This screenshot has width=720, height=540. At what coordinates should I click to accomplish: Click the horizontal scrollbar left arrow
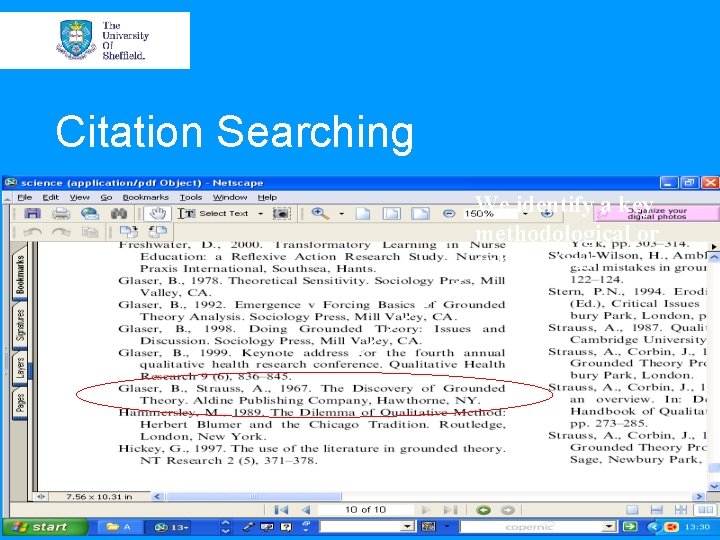[x=158, y=496]
